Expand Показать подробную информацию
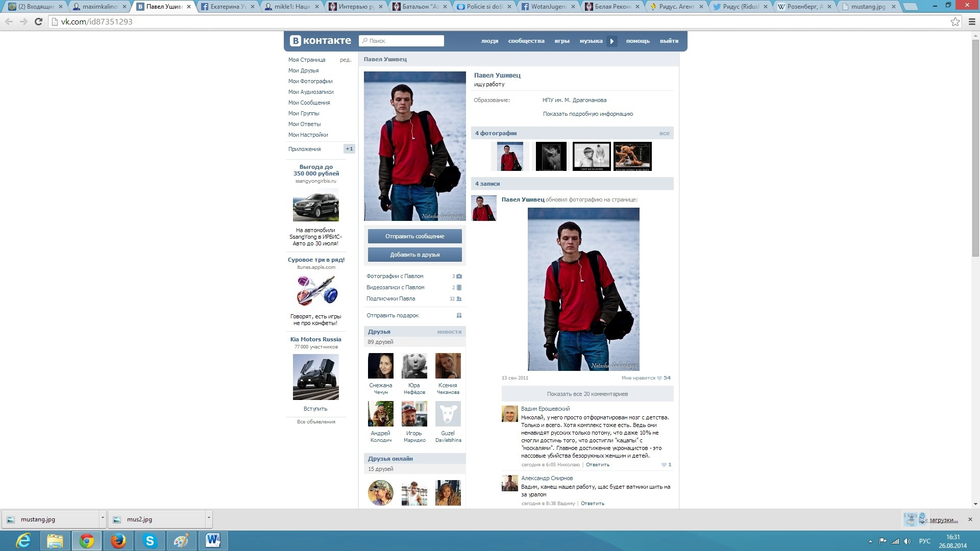Viewport: 980px width, 551px height. tap(587, 114)
